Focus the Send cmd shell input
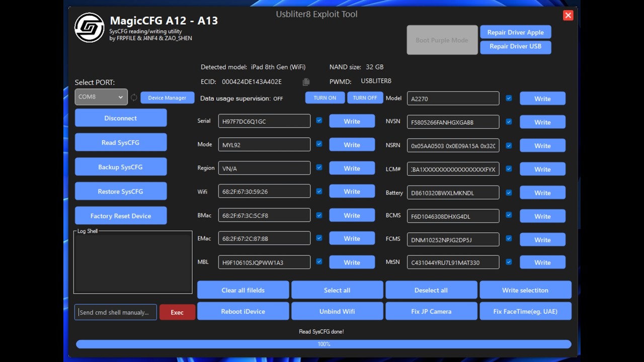 [116, 312]
